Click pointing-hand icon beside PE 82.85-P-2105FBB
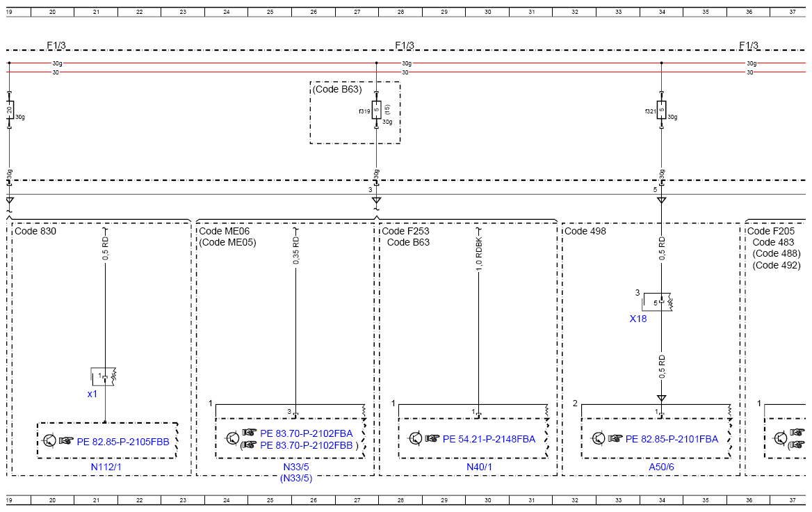 click(66, 441)
